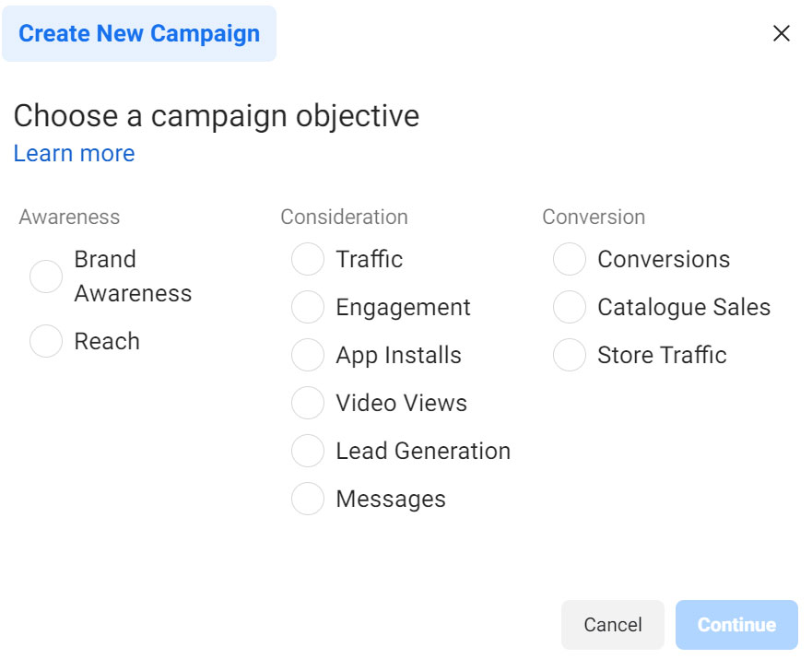Choose the Video Views radio button
The width and height of the screenshot is (812, 659).
pyautogui.click(x=308, y=404)
